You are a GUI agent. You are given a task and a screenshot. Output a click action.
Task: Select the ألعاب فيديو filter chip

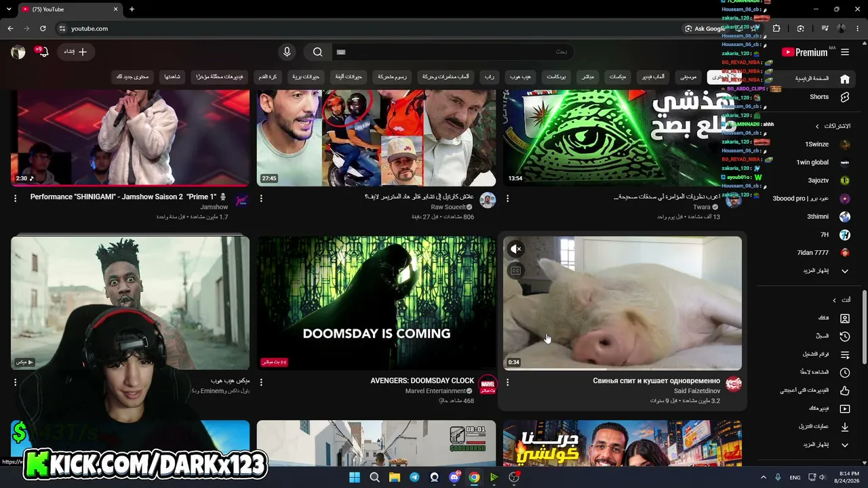[654, 77]
